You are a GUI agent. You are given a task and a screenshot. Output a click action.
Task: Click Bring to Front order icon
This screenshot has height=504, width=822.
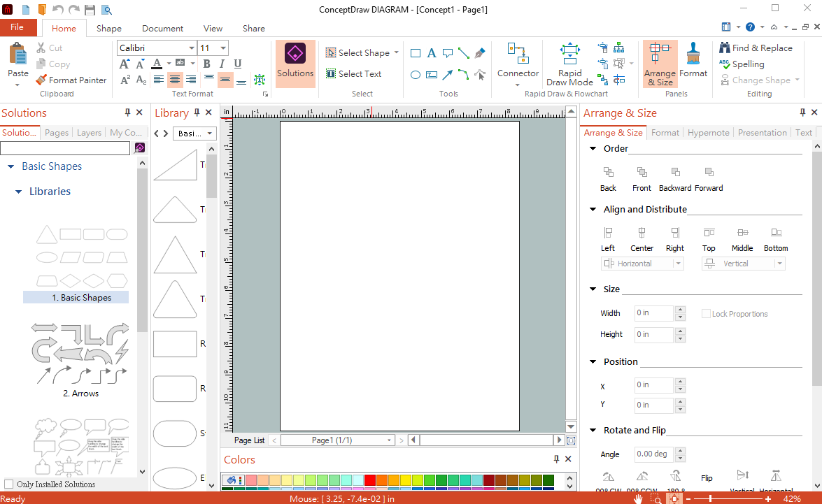(x=642, y=172)
